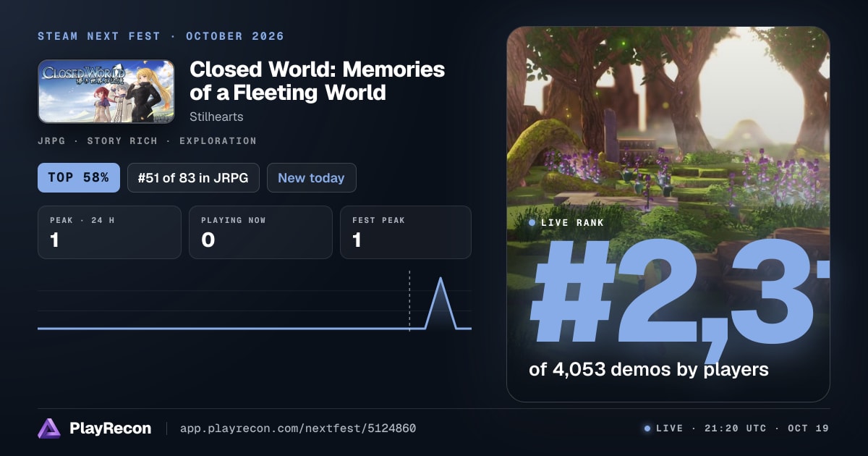Select the EXPLORATION genre tag

pyautogui.click(x=219, y=141)
